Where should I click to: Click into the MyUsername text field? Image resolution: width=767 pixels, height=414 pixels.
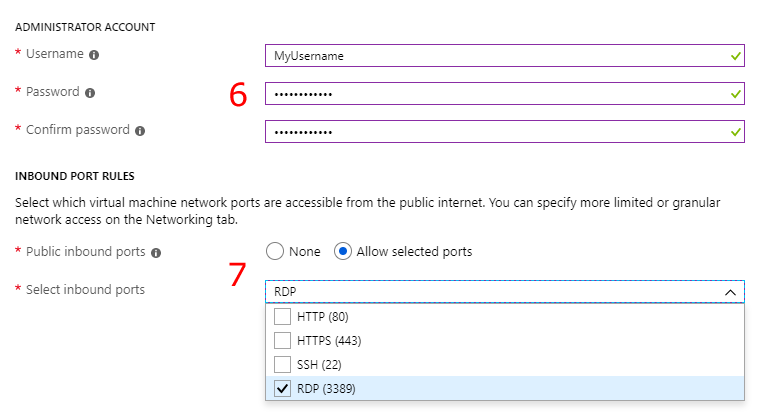505,56
